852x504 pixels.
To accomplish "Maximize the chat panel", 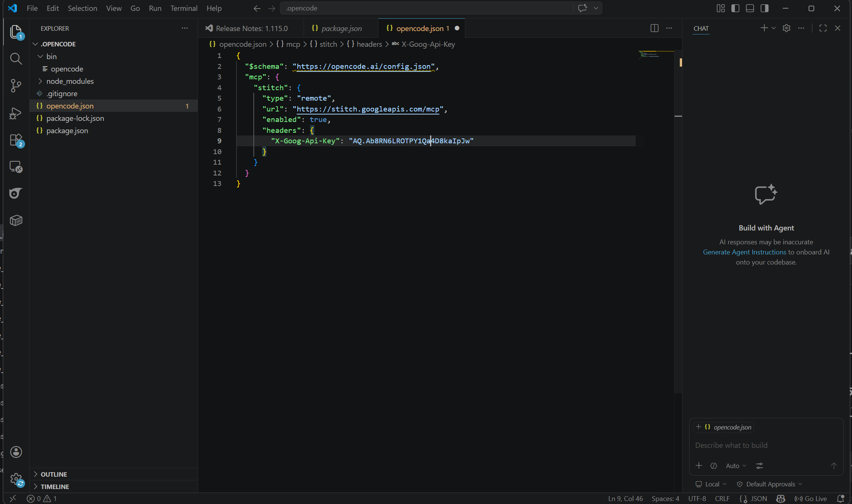I will point(823,28).
